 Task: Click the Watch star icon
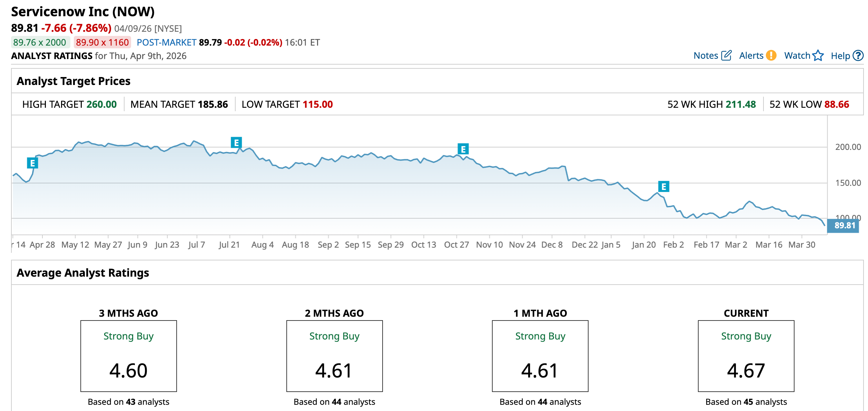click(x=818, y=56)
